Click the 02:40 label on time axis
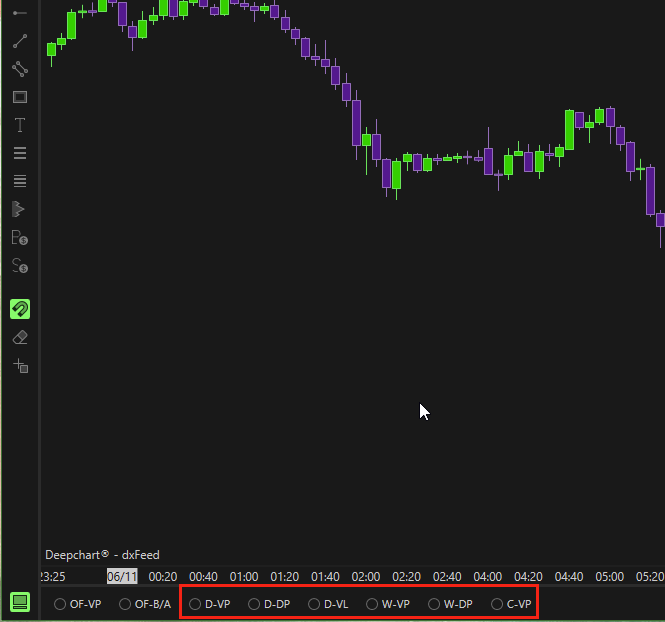This screenshot has width=665, height=622. [447, 577]
